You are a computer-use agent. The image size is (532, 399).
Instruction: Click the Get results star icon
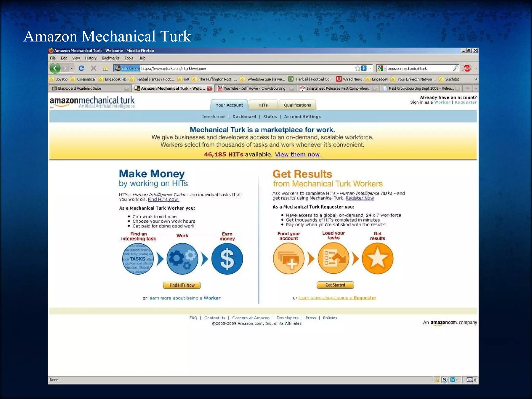tap(377, 258)
